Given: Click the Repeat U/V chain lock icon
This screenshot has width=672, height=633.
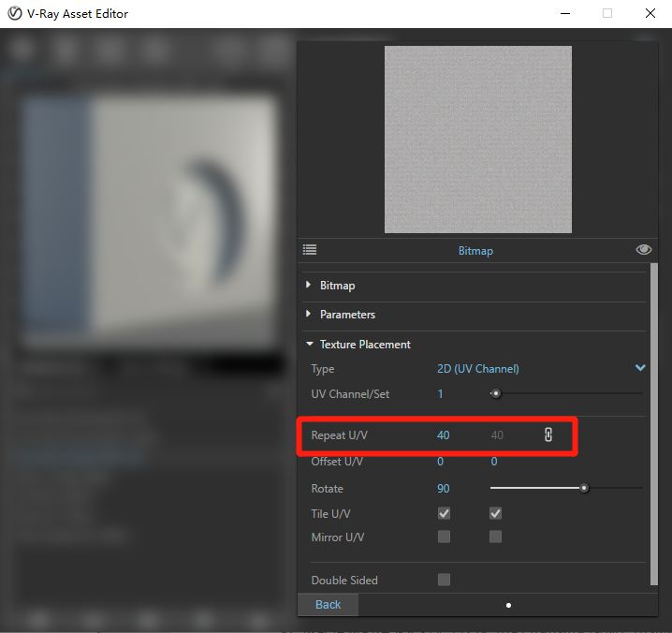Looking at the screenshot, I should 548,434.
